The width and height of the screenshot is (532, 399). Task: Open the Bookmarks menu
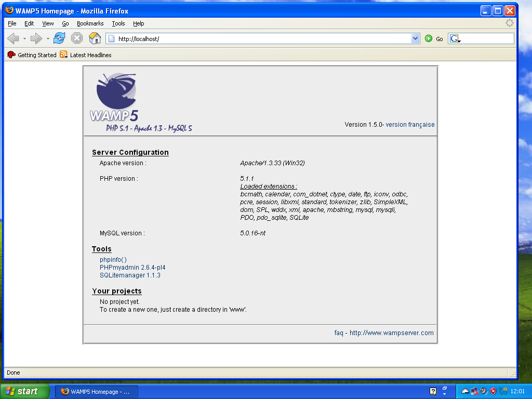[90, 23]
